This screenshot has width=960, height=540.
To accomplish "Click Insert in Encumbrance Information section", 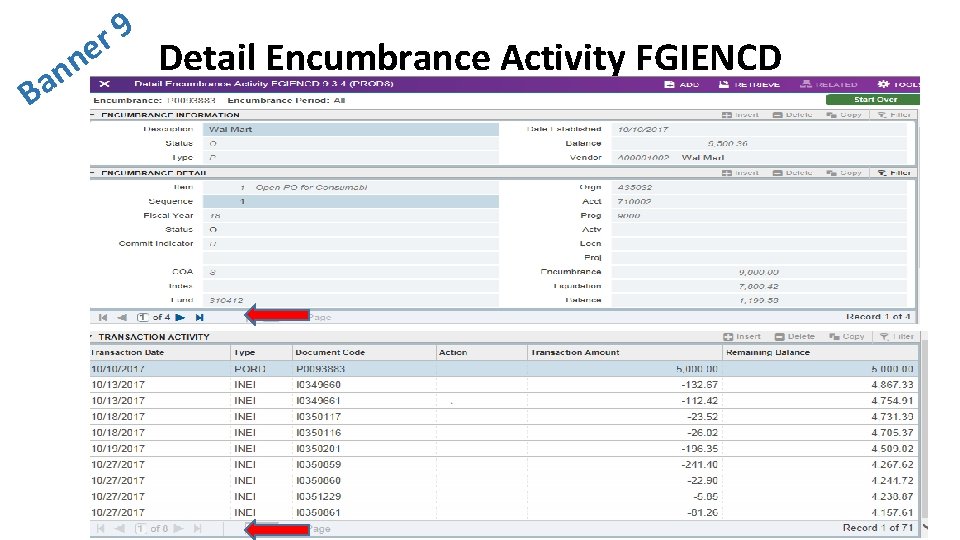I will [740, 115].
